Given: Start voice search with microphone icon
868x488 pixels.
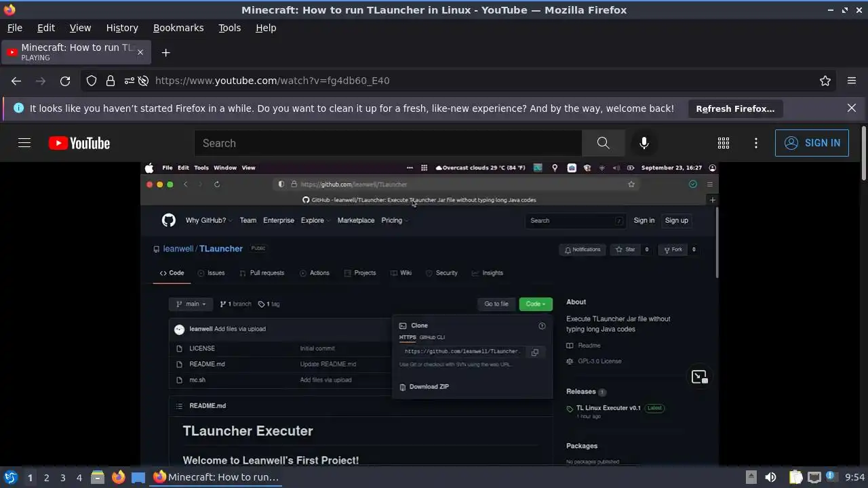Looking at the screenshot, I should click(x=644, y=143).
